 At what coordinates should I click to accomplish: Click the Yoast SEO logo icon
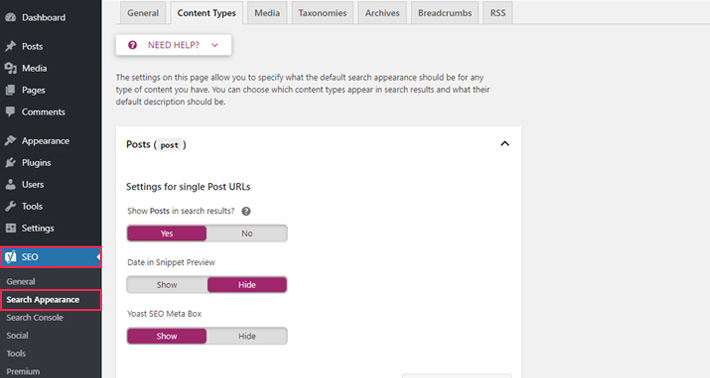coord(10,257)
